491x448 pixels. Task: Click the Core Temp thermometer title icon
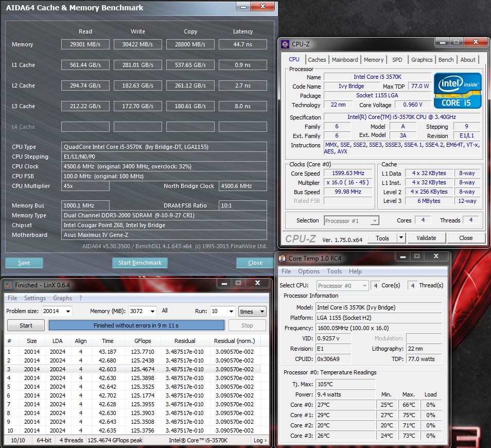pos(282,258)
